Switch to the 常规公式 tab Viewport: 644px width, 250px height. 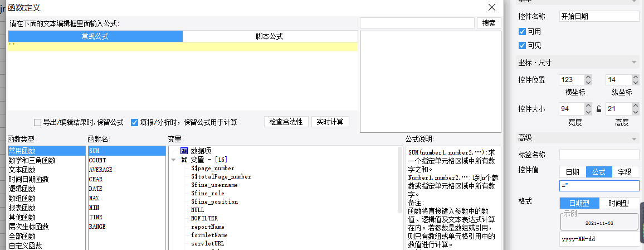pos(95,36)
